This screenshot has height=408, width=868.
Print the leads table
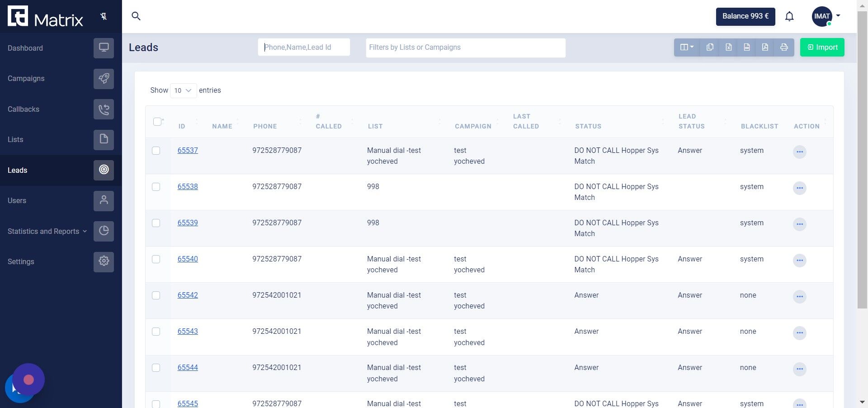point(784,47)
